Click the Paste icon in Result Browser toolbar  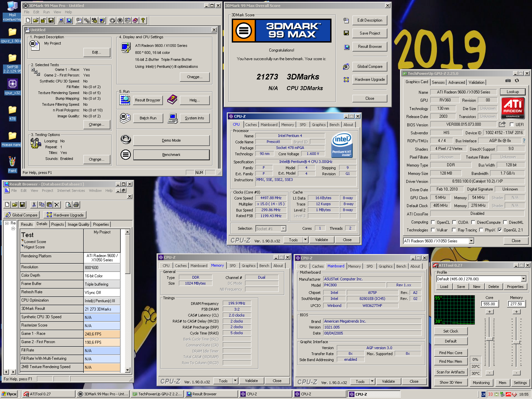(49, 204)
